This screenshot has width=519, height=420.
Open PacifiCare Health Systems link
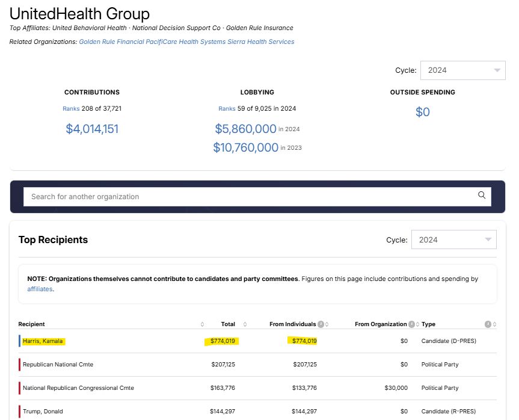pos(186,42)
